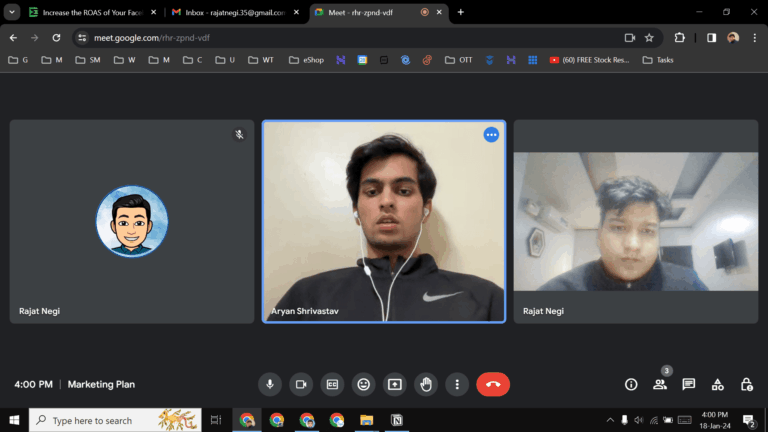Screen dimensions: 768x432
Task: Open File Explorer from taskbar
Action: click(366, 420)
